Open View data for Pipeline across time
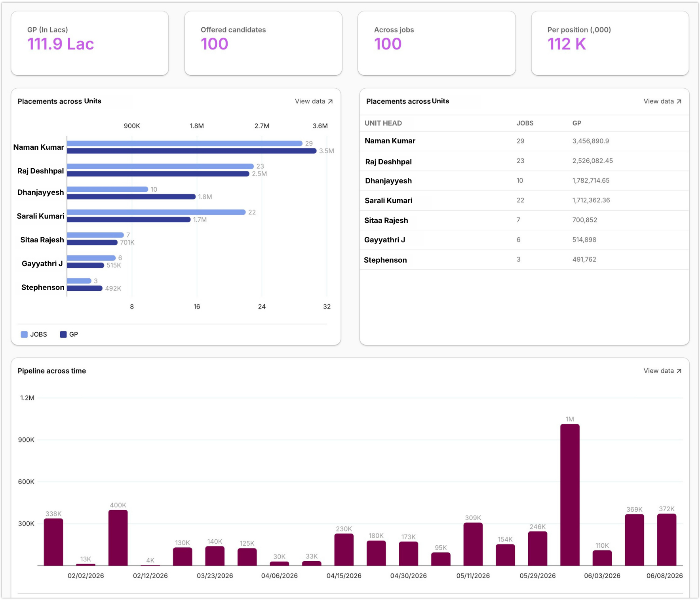 point(662,371)
